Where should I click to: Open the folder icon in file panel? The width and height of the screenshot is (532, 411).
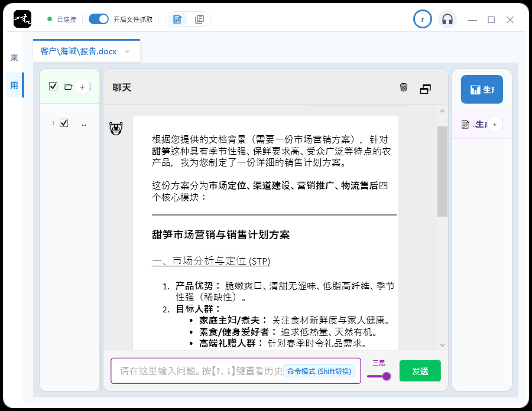click(x=69, y=86)
